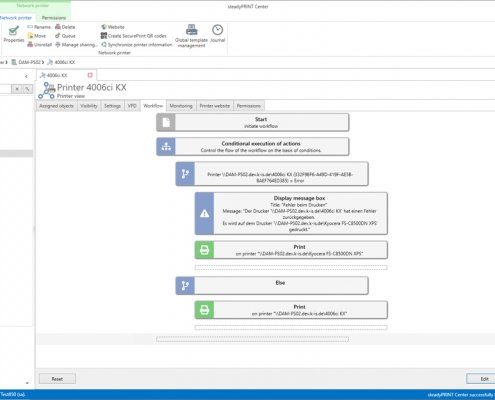Click the Printer 4006ci KX heading text
Screen dimensions: 495x400
point(92,87)
